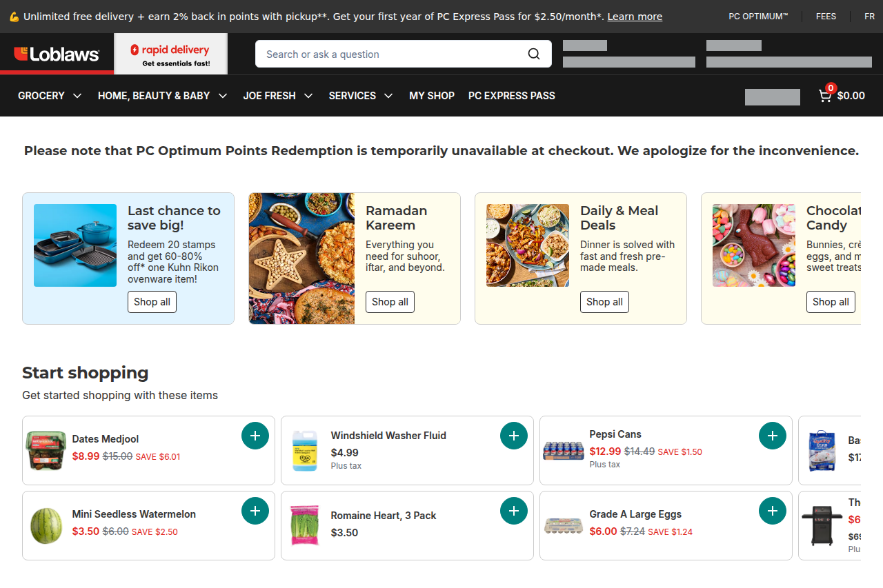Open the JOE FRESH dropdown
The image size is (883, 588).
(277, 95)
